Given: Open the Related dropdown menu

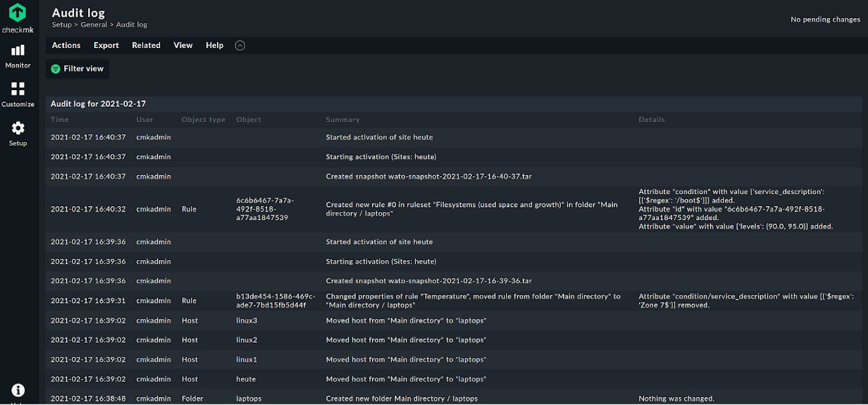Looking at the screenshot, I should pyautogui.click(x=146, y=45).
